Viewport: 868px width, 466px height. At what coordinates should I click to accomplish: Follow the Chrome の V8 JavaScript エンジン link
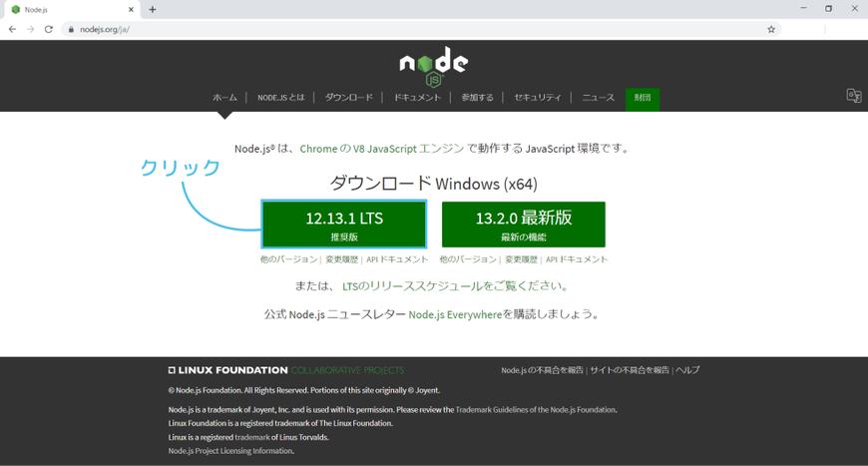point(382,149)
